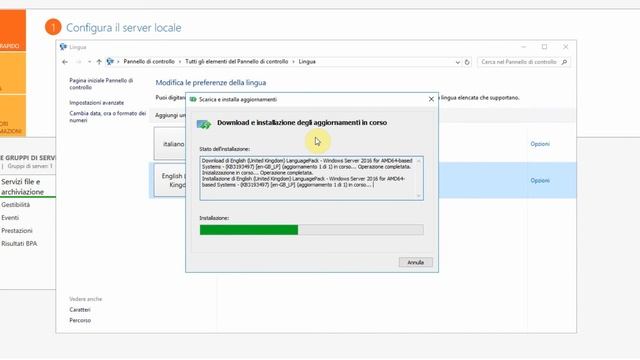This screenshot has height=360, width=640.
Task: Click the magnifier search icon
Action: 564,62
